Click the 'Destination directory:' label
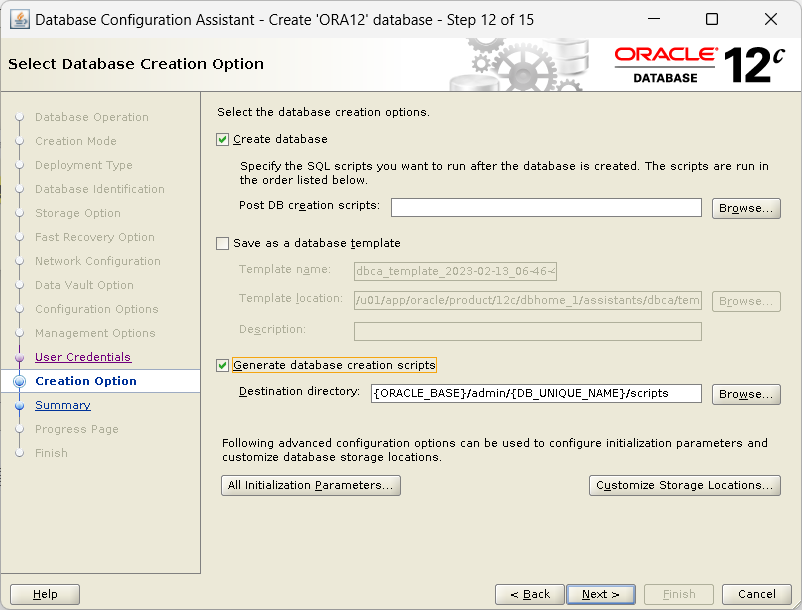The width and height of the screenshot is (802, 610). [x=299, y=392]
